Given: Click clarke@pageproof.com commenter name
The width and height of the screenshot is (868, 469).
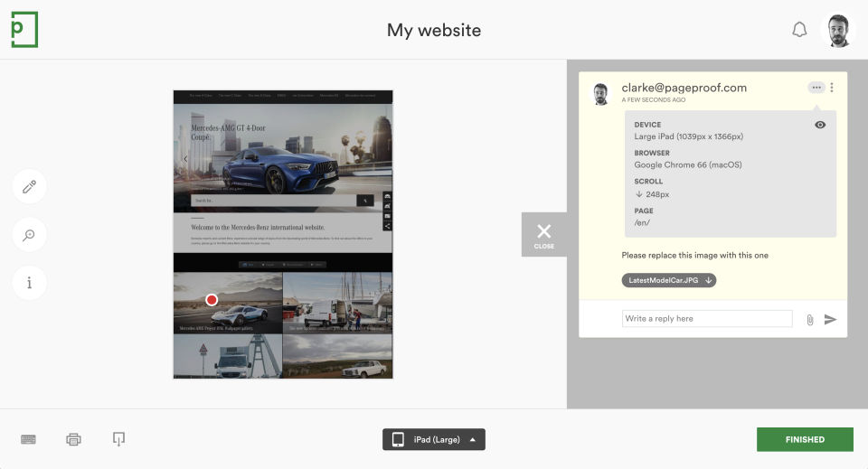Looking at the screenshot, I should tap(684, 88).
